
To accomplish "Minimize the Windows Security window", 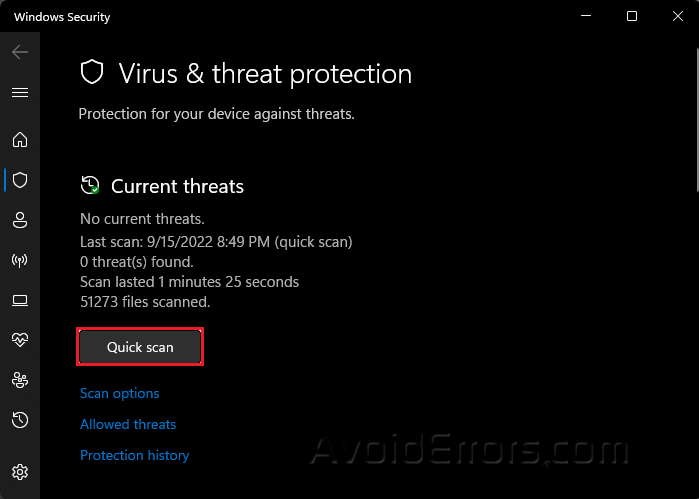I will [x=585, y=17].
